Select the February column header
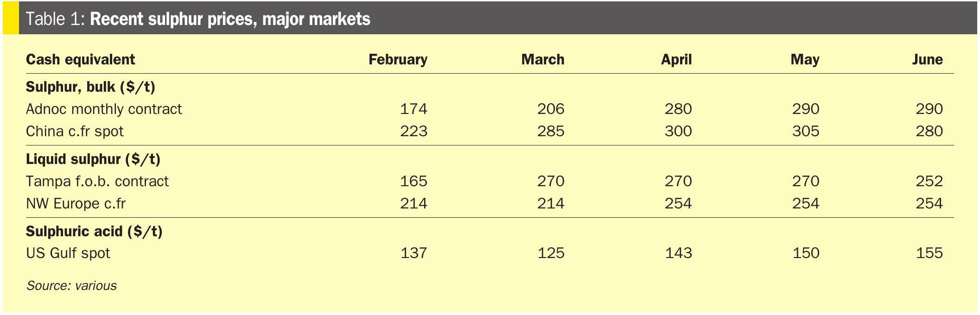The height and width of the screenshot is (315, 980). click(398, 60)
